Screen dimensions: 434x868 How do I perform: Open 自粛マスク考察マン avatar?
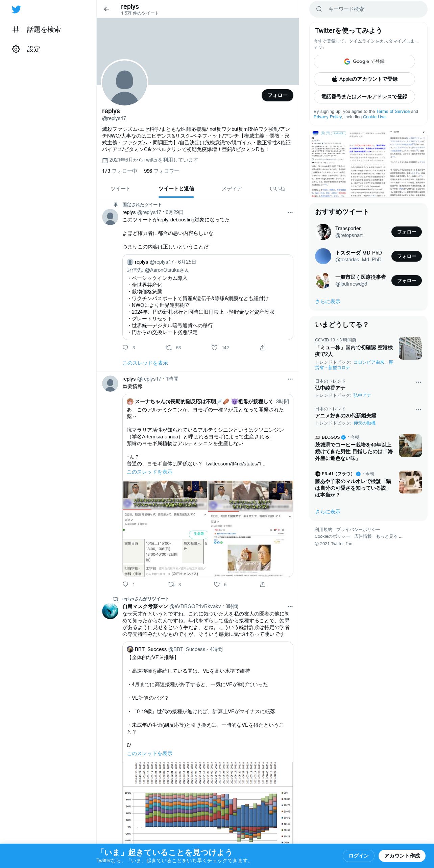tap(110, 611)
